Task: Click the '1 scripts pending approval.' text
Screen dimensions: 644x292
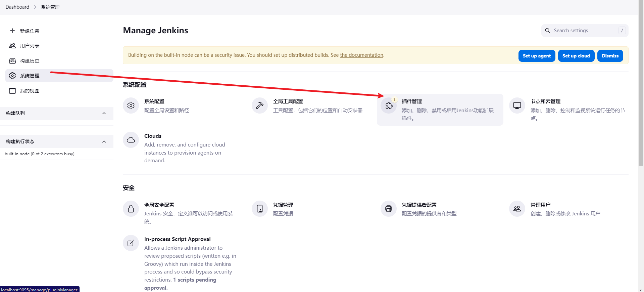Action: (181, 284)
